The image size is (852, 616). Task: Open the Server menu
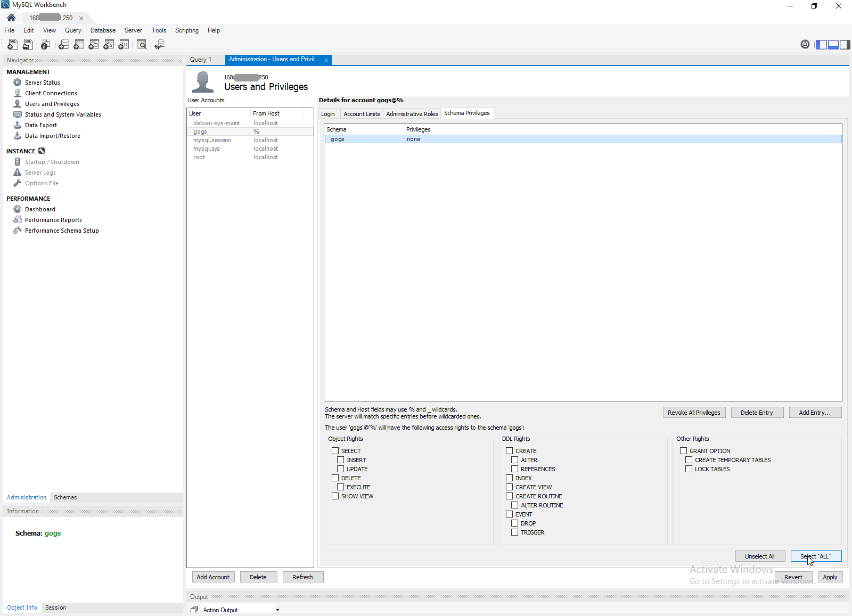pos(133,30)
